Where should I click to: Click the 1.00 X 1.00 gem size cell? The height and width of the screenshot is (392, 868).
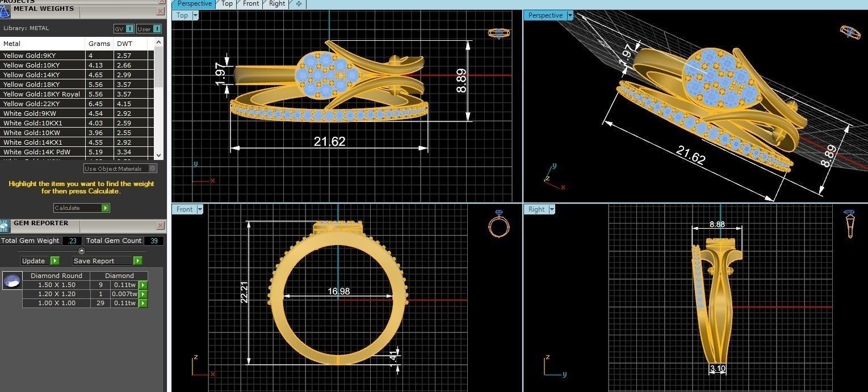[x=56, y=303]
